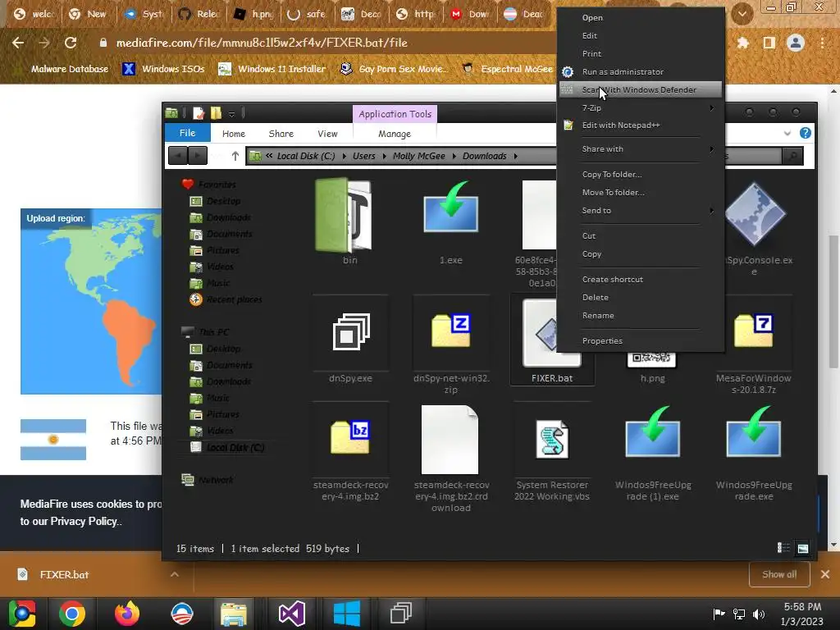Switch to the Syst browser tab

pos(143,14)
